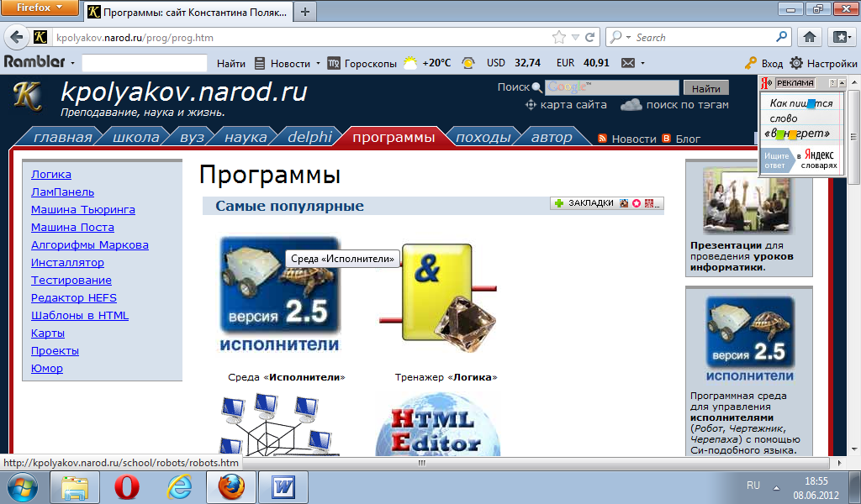Open the Windows Start orb
The width and height of the screenshot is (861, 504).
coord(22,487)
